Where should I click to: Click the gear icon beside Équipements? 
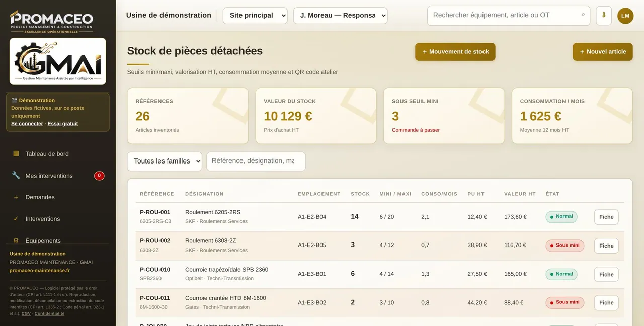coord(16,240)
